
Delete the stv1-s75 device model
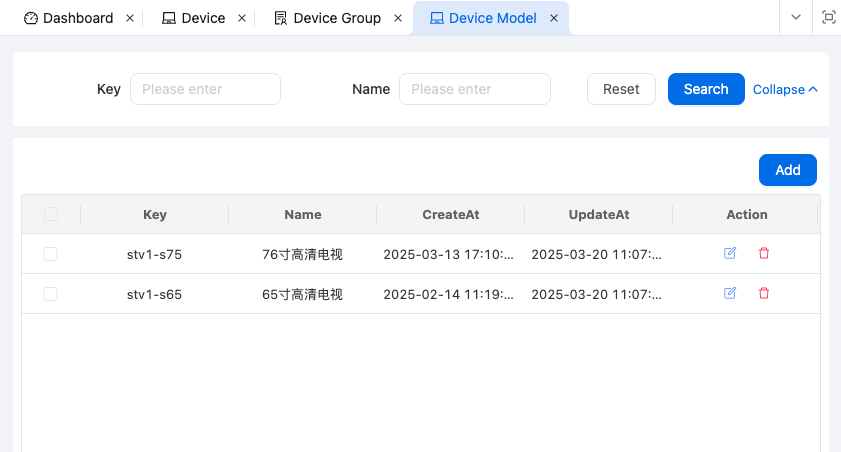coord(764,254)
